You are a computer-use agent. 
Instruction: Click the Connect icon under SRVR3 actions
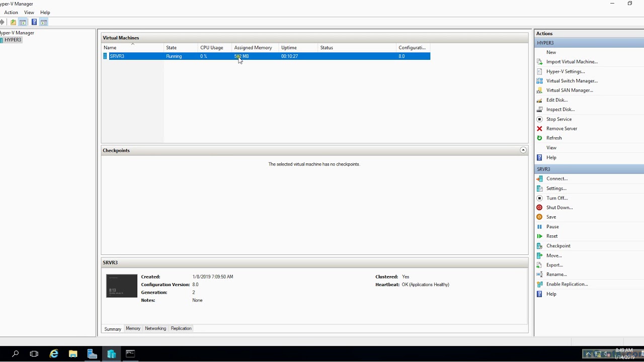coord(539,179)
